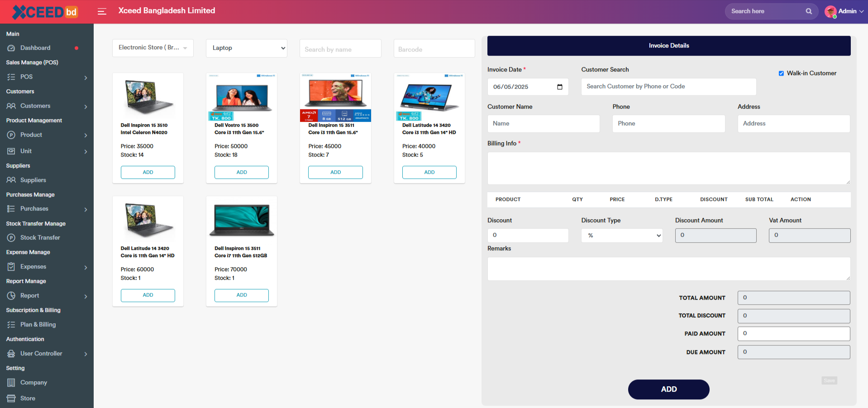Click the Product icon in sidebar

point(11,135)
